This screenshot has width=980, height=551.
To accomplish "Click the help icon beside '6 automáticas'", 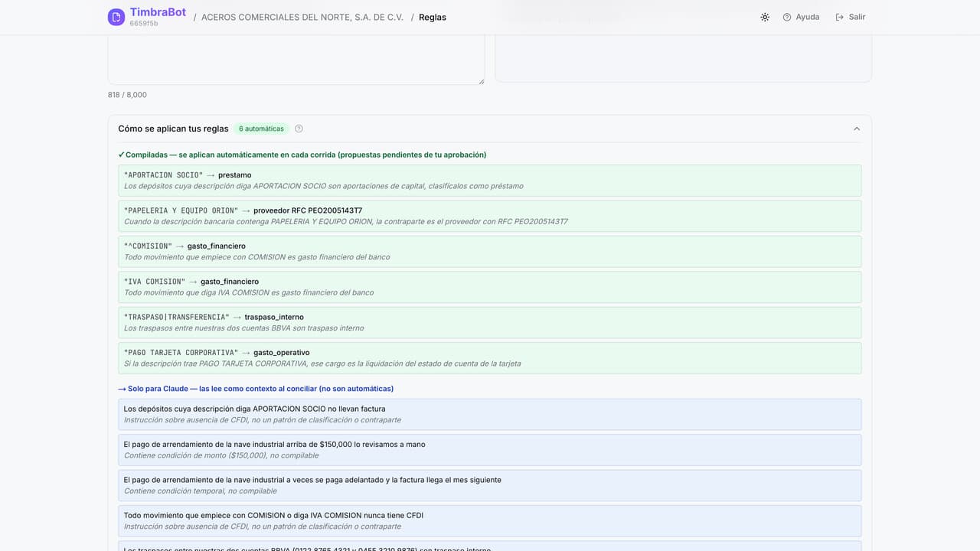I will point(299,129).
